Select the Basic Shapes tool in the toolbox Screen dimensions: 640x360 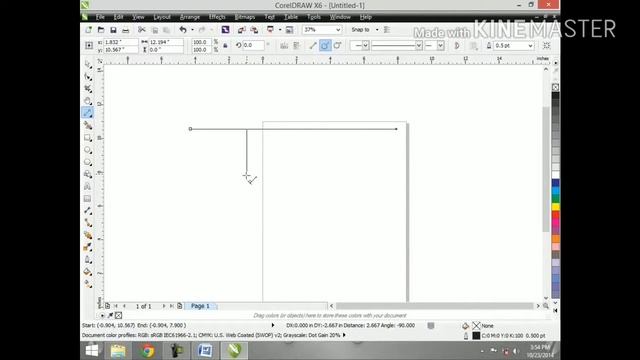click(x=88, y=174)
